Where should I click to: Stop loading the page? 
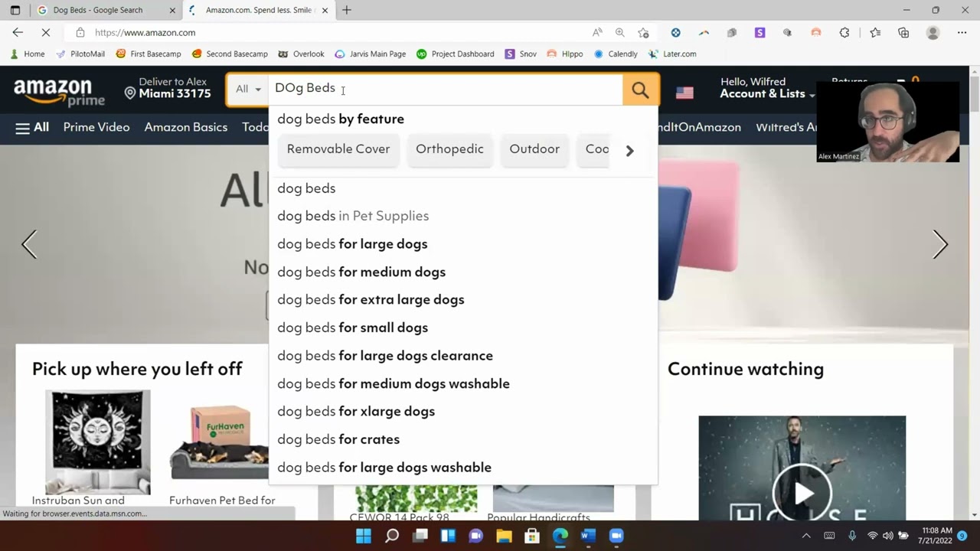click(45, 32)
